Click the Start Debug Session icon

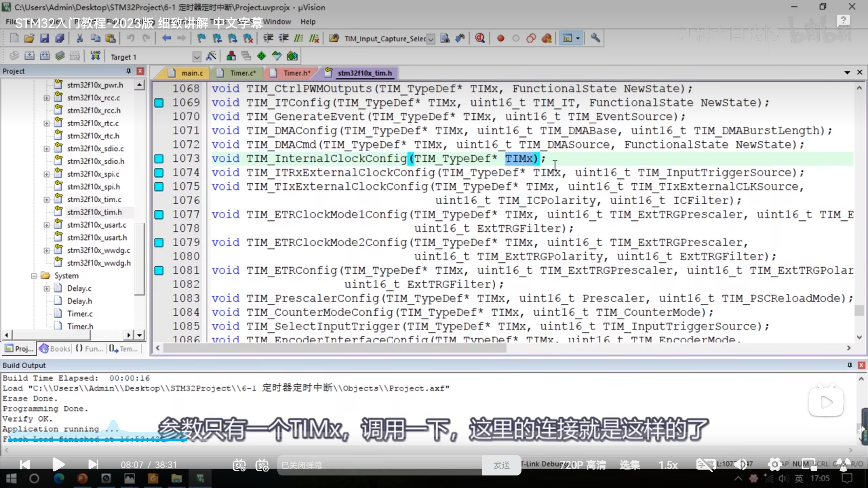coord(479,38)
